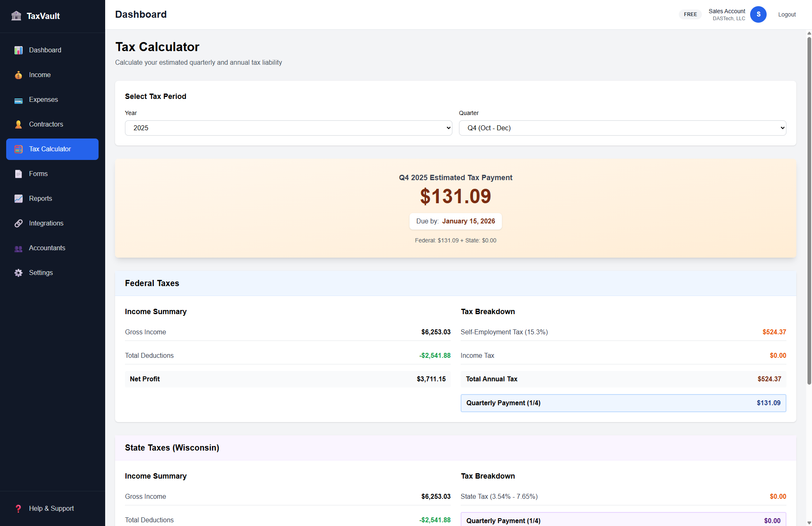Screen dimensions: 812x526
Task: Open the Accountants people icon
Action: 19,248
